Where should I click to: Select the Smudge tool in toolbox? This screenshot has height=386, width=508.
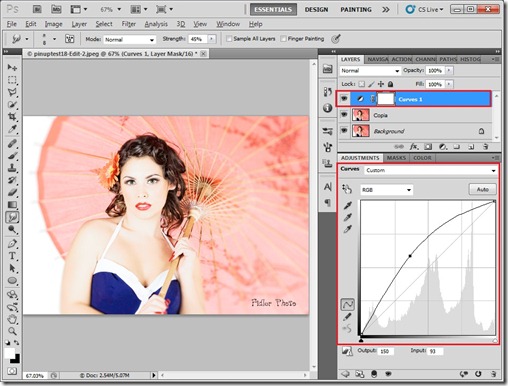pyautogui.click(x=12, y=217)
